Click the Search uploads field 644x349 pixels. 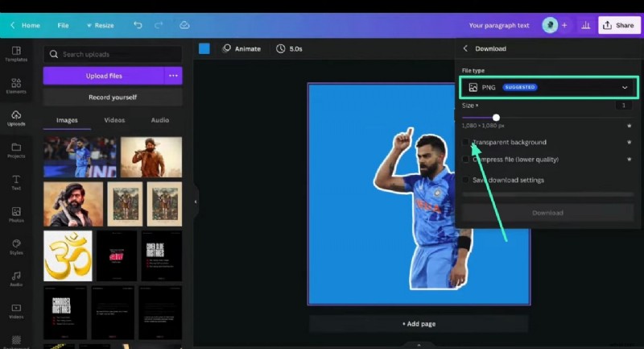pyautogui.click(x=113, y=54)
